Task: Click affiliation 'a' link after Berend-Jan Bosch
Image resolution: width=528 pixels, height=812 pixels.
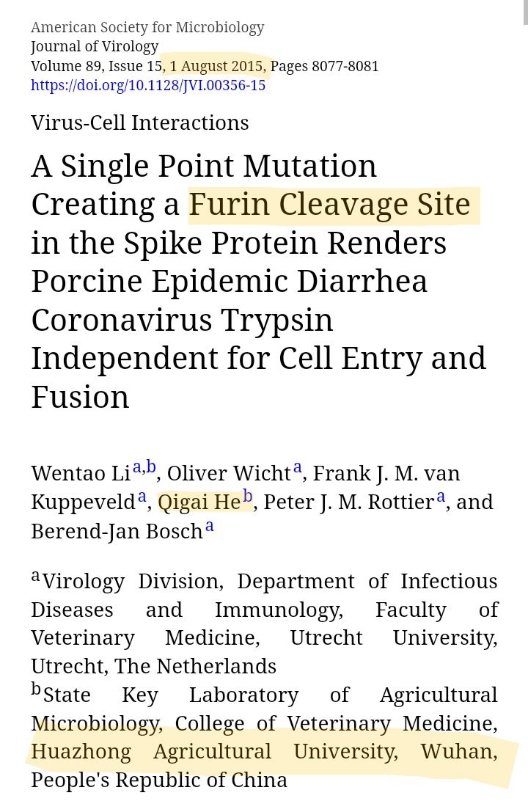Action: (x=210, y=526)
